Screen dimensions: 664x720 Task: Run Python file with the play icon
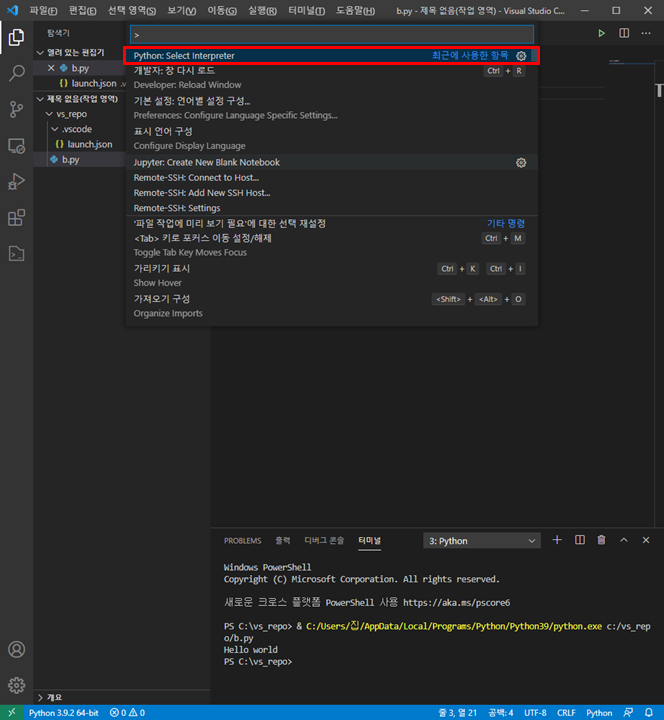pos(601,33)
